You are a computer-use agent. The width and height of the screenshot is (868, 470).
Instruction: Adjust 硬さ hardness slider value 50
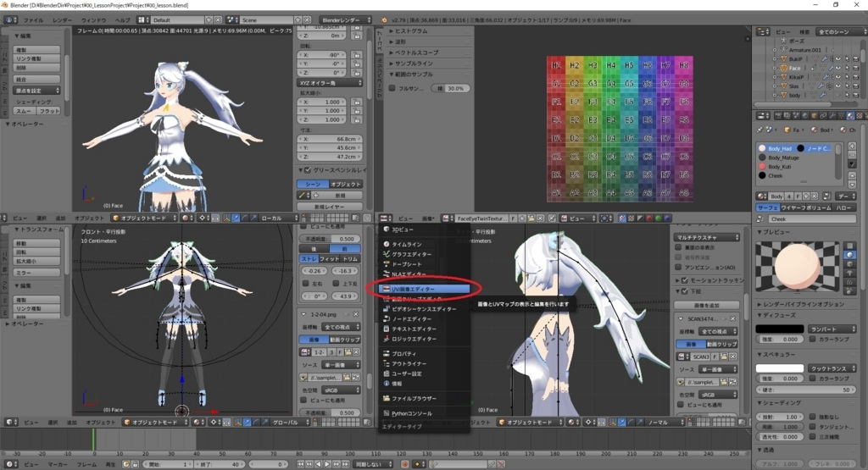[807, 390]
